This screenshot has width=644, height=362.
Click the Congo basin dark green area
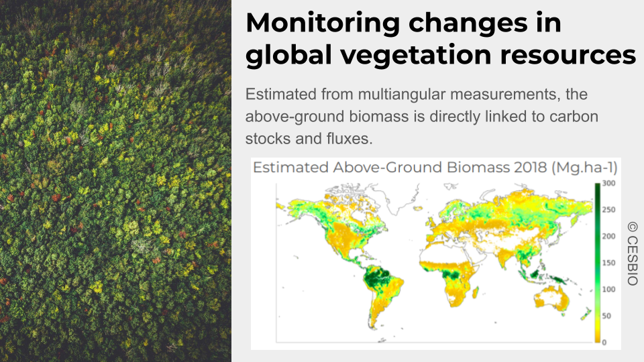tap(449, 274)
